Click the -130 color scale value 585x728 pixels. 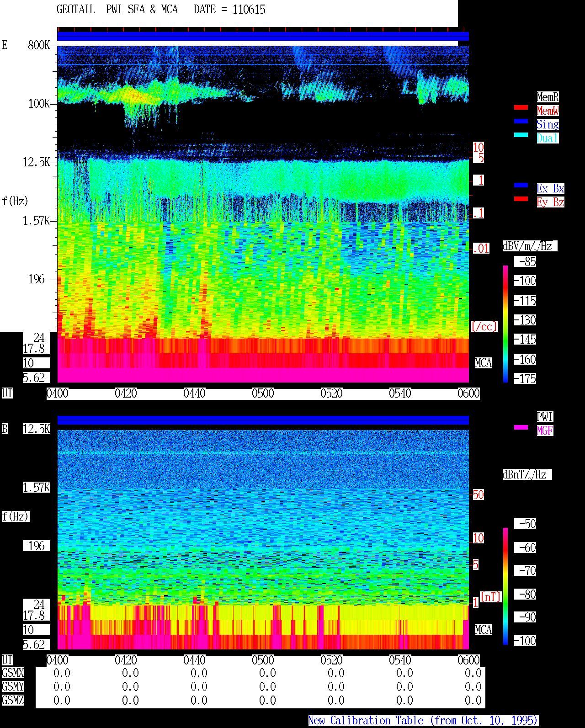tap(525, 320)
